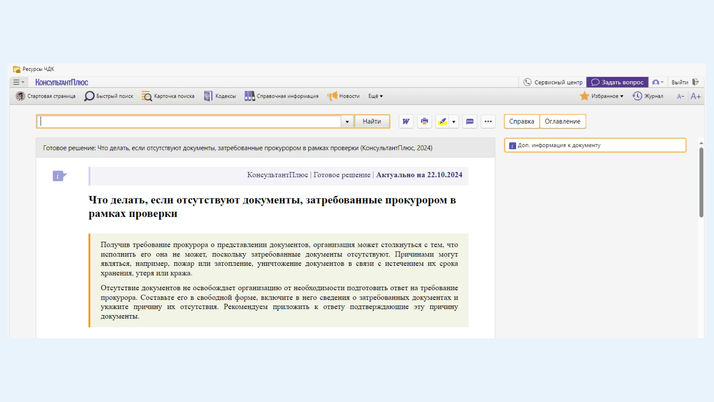Open Новости section

tap(343, 96)
